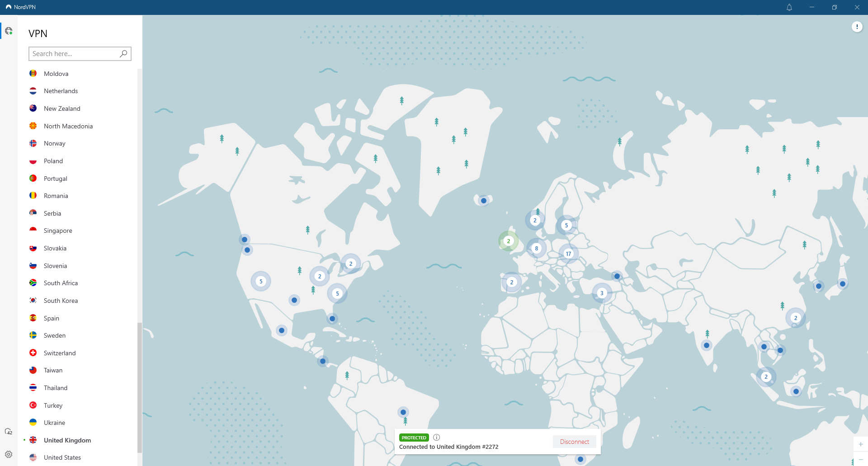Zoom in the map with plus button
This screenshot has height=466, width=868.
tap(861, 444)
